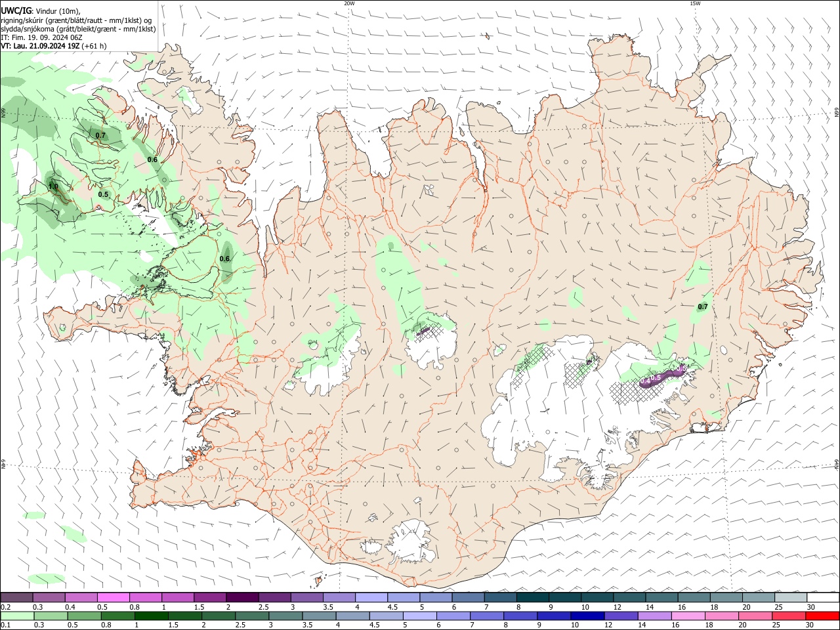Image resolution: width=840 pixels, height=630 pixels.
Task: Click the 1.0 precipitation value in the Westfjords
Action: click(53, 187)
